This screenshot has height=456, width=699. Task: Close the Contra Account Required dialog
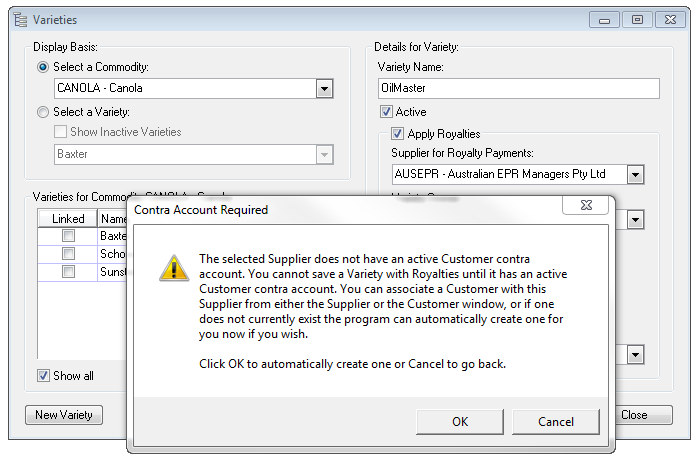585,205
